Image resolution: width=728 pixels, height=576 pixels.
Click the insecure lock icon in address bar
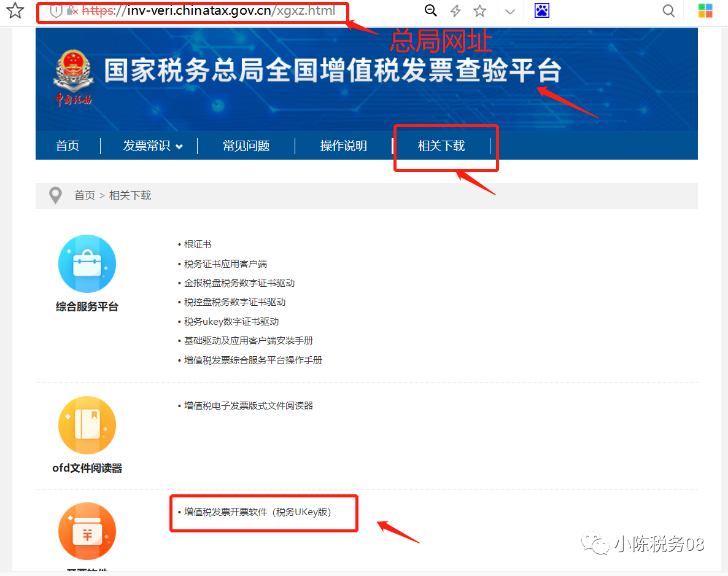pos(72,10)
